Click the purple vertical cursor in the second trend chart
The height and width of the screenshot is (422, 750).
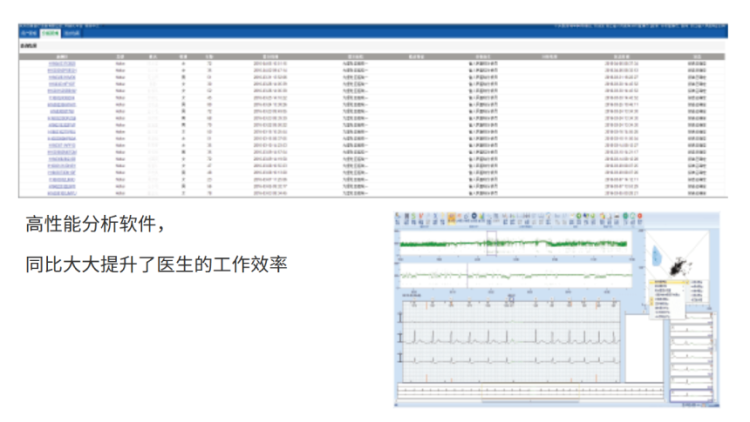467,276
